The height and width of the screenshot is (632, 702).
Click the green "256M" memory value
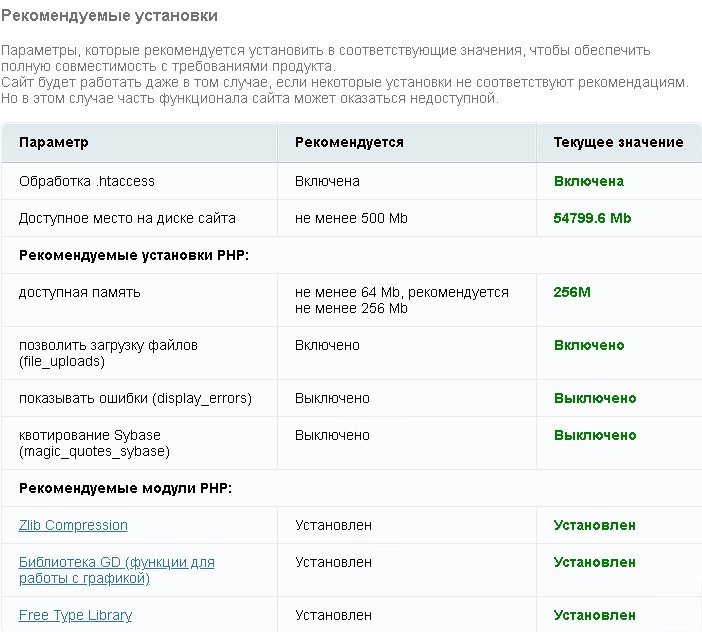(572, 292)
